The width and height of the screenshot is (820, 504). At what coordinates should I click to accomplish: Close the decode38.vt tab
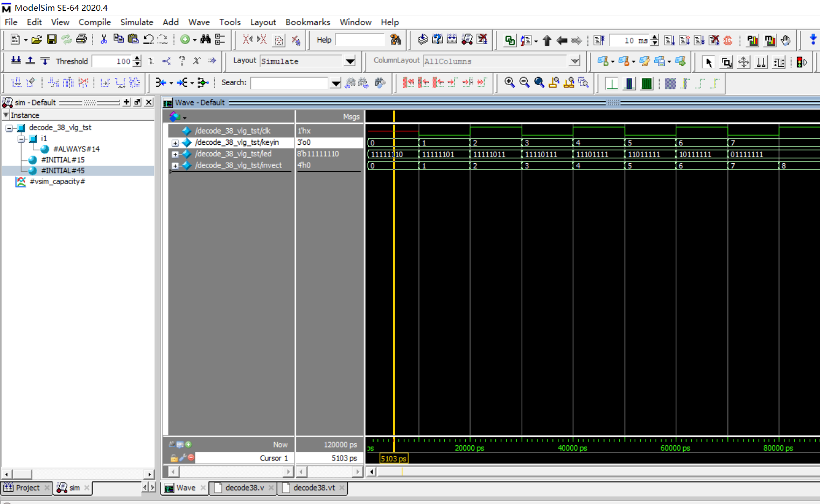pos(342,488)
